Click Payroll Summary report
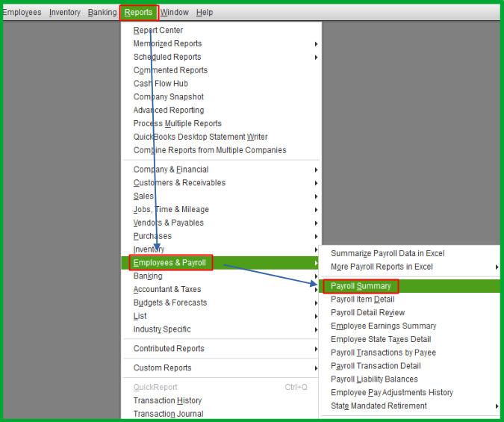 pyautogui.click(x=361, y=286)
